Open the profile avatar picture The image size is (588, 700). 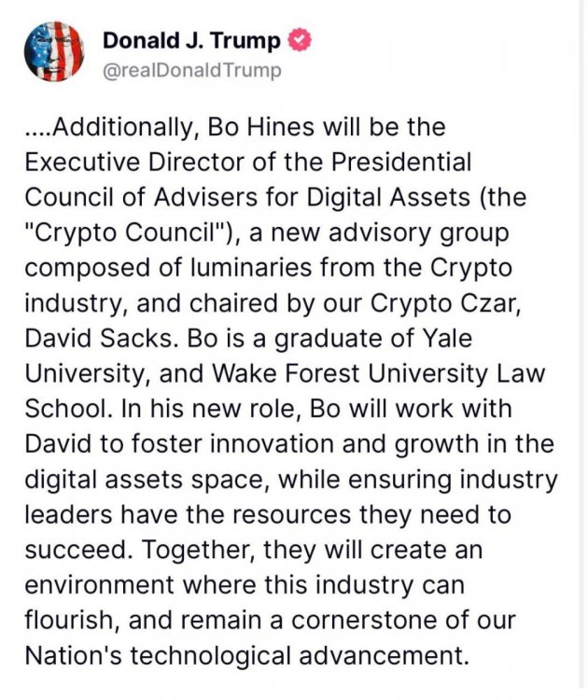click(x=53, y=52)
